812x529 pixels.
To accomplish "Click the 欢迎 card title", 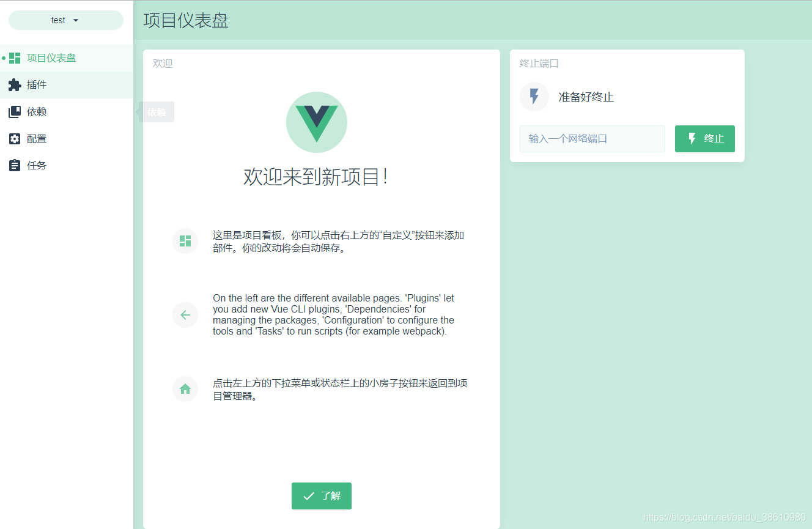I will 163,63.
